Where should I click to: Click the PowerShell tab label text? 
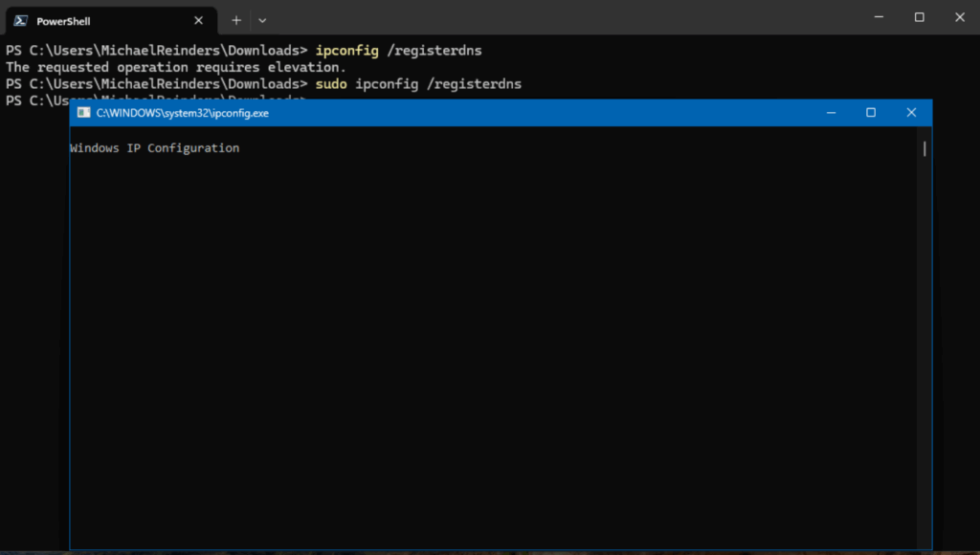click(x=62, y=20)
